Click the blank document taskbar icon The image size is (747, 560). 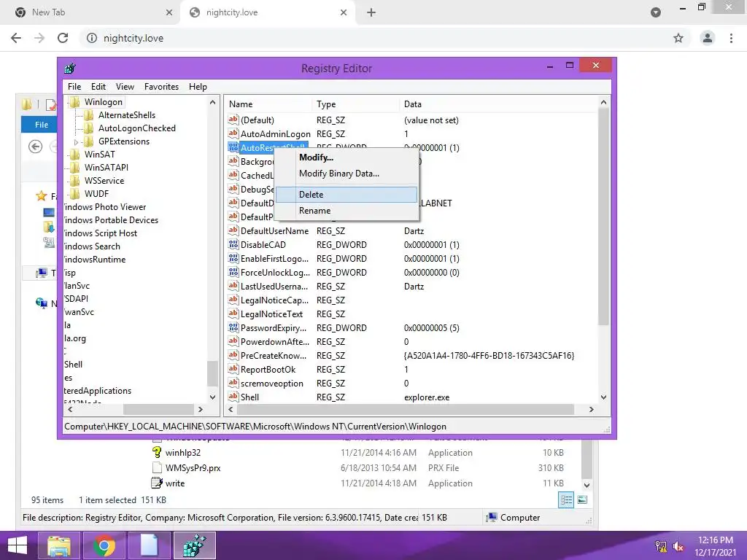149,545
